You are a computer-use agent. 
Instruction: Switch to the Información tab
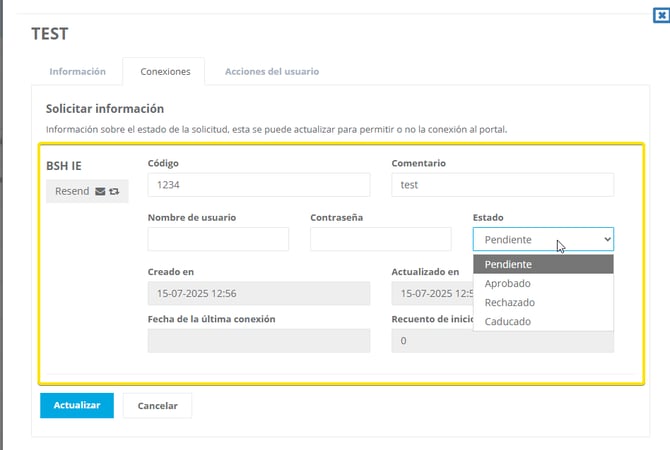(x=78, y=72)
